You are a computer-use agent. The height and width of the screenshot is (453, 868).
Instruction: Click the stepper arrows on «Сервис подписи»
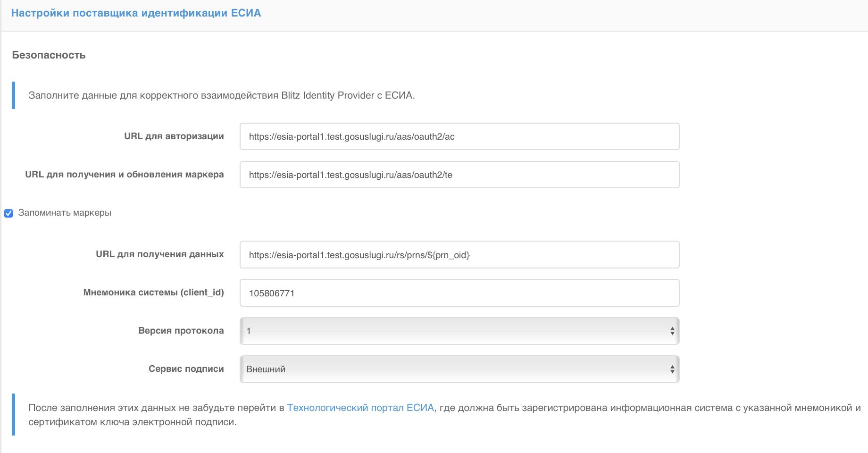[674, 369]
